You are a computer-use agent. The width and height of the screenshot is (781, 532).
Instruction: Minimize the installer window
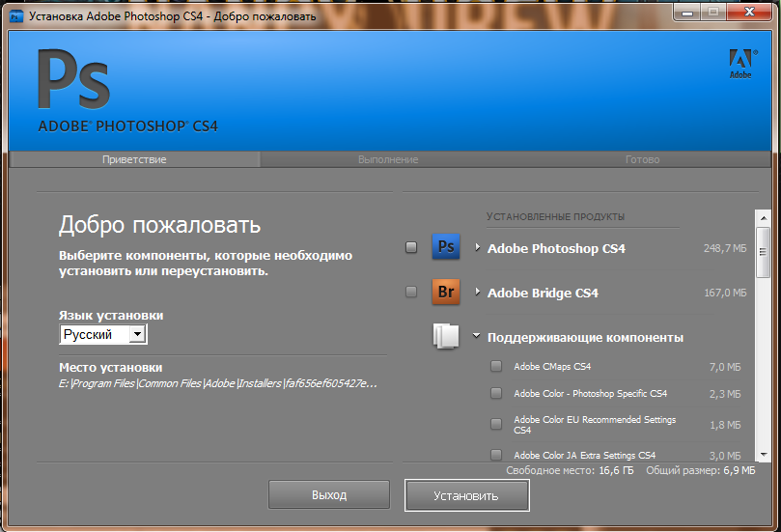point(687,13)
